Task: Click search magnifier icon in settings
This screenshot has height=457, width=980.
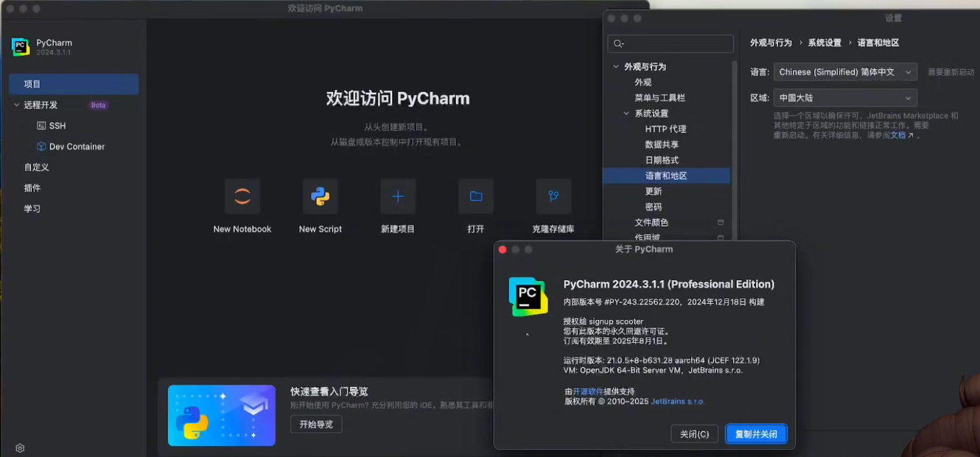Action: [619, 44]
